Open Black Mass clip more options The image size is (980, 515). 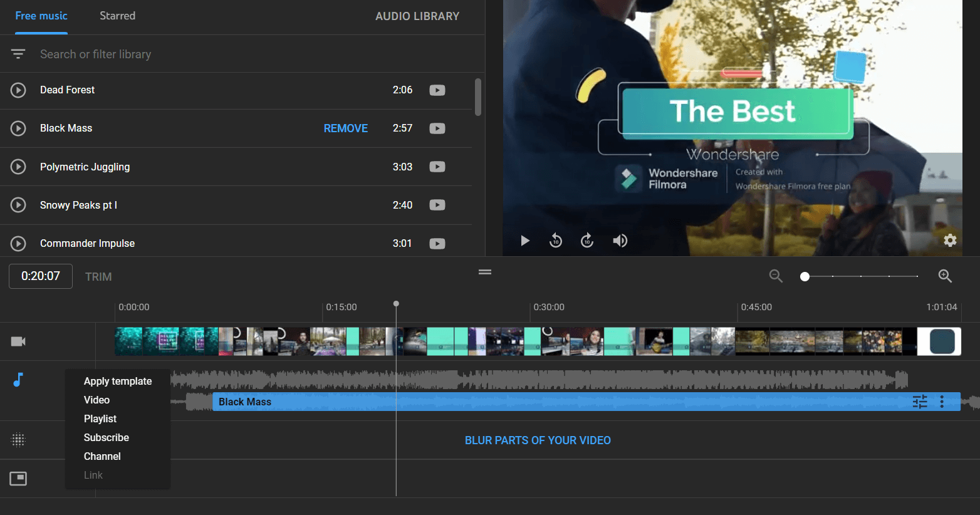tap(942, 402)
